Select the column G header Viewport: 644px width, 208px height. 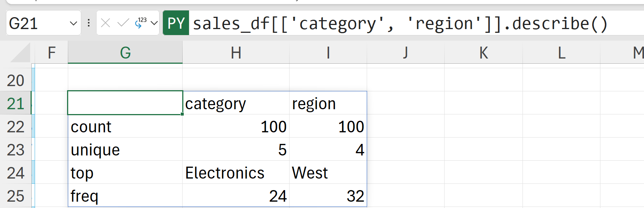125,53
